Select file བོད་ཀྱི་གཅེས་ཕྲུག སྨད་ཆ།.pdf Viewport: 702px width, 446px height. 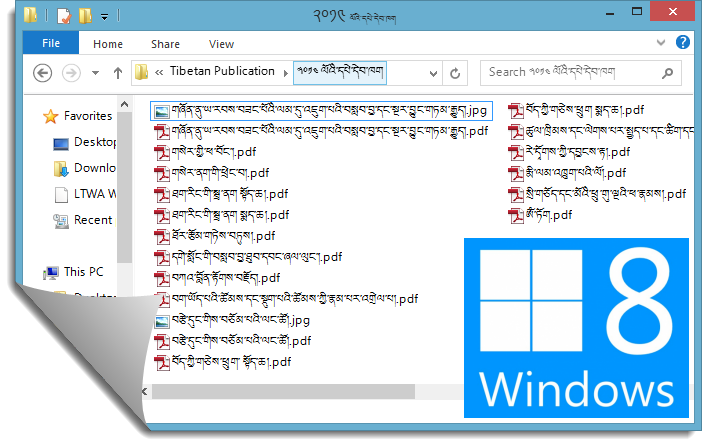click(576, 110)
